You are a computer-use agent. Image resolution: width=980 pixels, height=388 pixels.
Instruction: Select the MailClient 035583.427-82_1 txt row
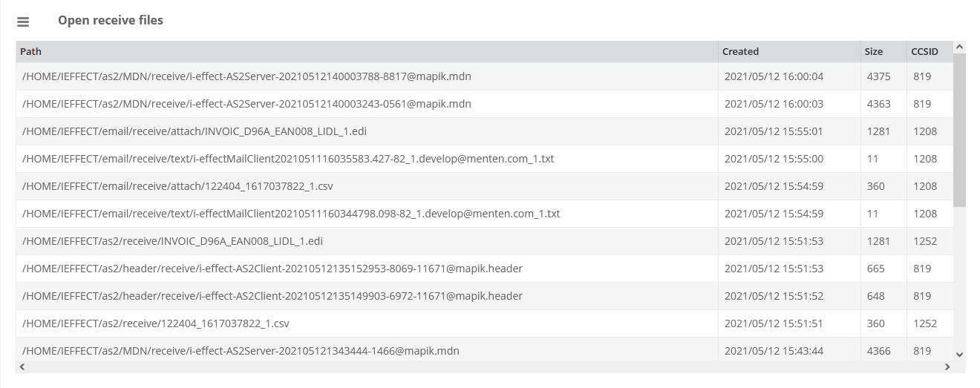(288, 159)
